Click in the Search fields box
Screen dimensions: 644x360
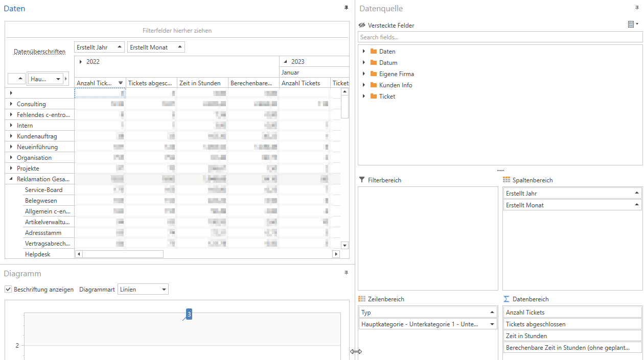500,37
